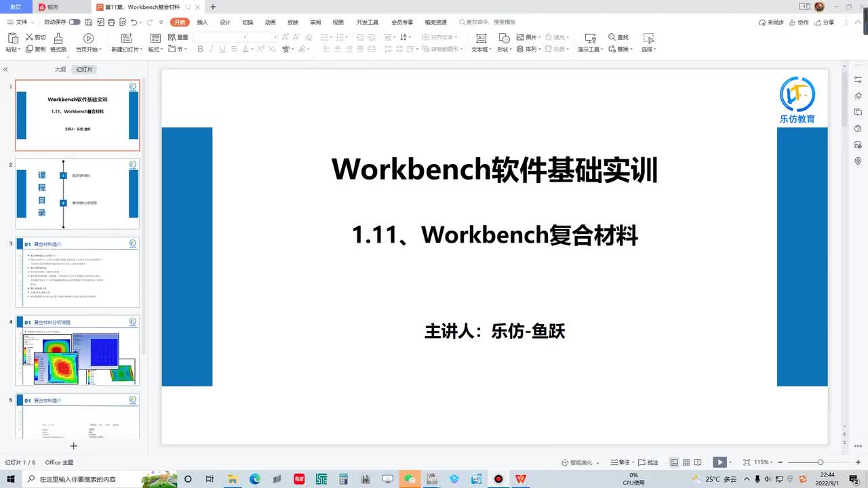Open the Insert (插入) ribbon tab
868x488 pixels.
coord(202,22)
